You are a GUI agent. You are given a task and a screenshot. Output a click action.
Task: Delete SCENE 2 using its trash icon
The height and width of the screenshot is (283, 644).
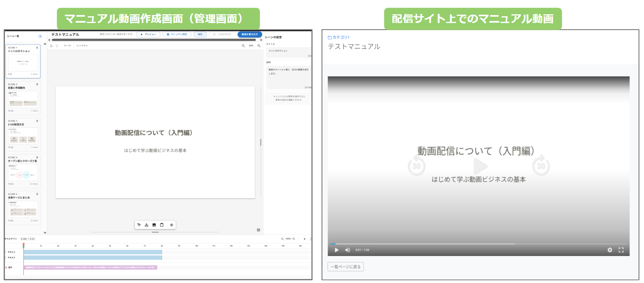(37, 84)
